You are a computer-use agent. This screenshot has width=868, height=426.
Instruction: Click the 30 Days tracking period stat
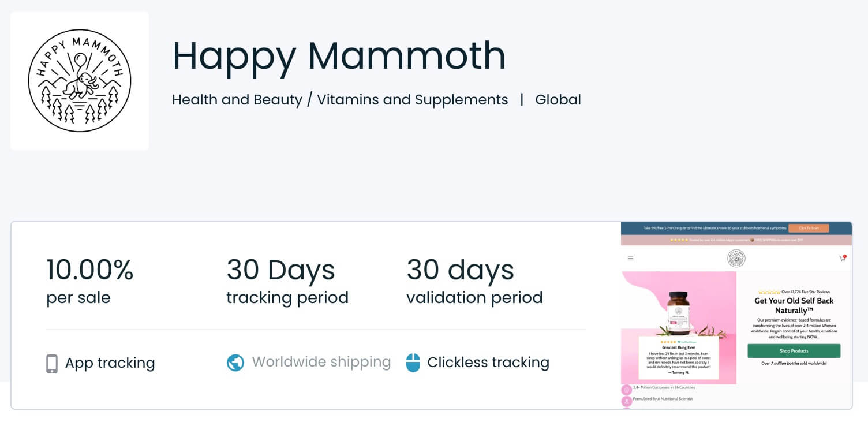pos(287,280)
